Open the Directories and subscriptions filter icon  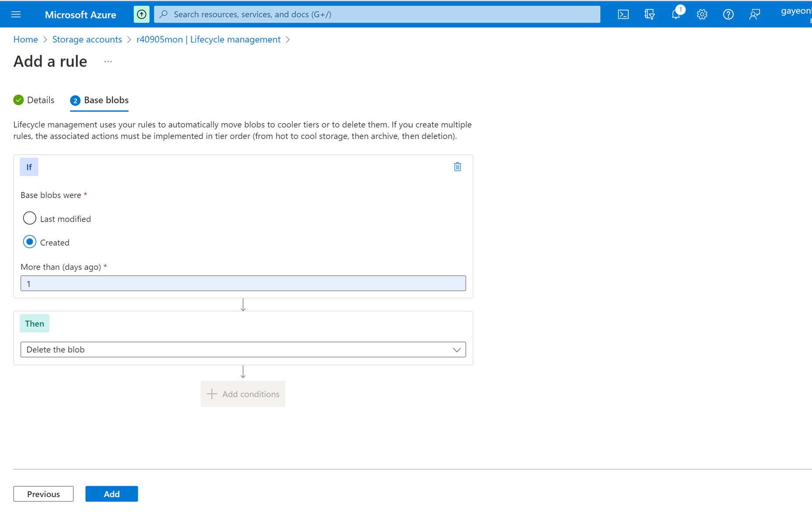[x=649, y=14]
